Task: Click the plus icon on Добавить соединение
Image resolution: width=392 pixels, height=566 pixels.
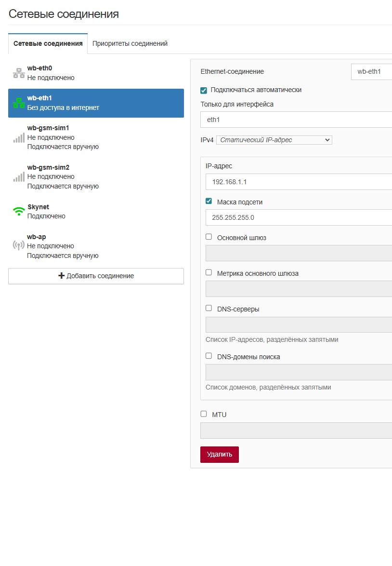Action: pyautogui.click(x=61, y=276)
